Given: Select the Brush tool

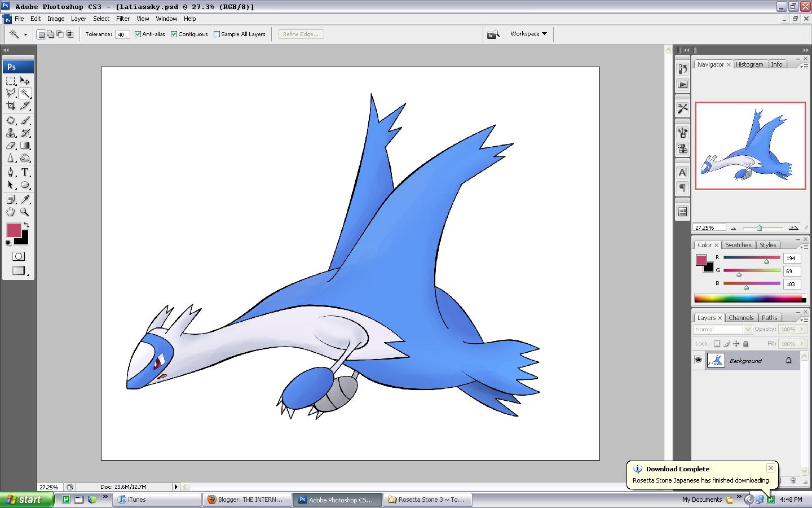Looking at the screenshot, I should coord(25,120).
